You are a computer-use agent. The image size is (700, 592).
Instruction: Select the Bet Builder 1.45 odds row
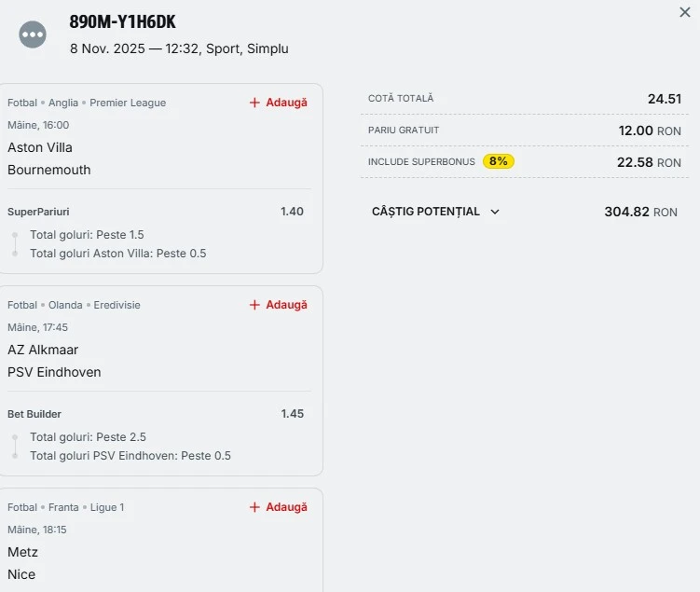(156, 414)
